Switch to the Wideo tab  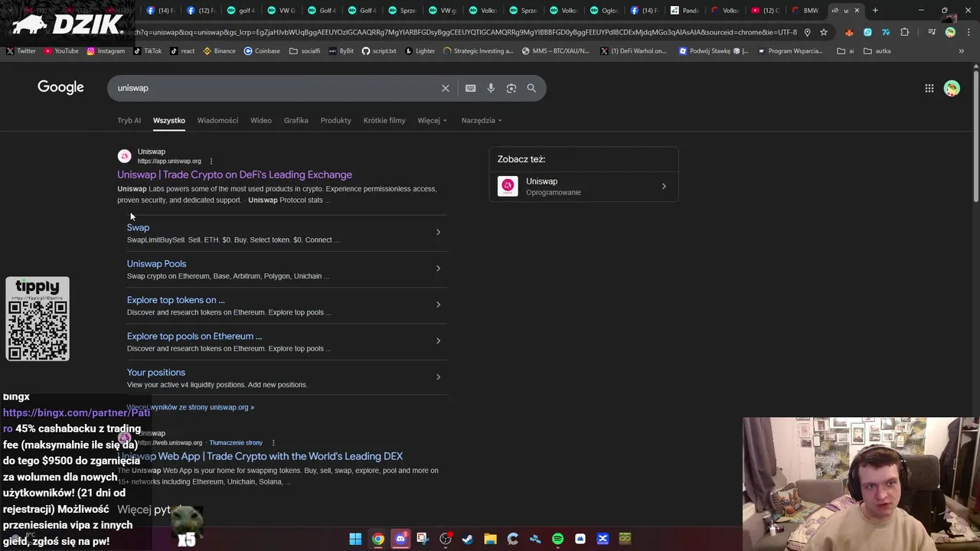[x=261, y=120]
